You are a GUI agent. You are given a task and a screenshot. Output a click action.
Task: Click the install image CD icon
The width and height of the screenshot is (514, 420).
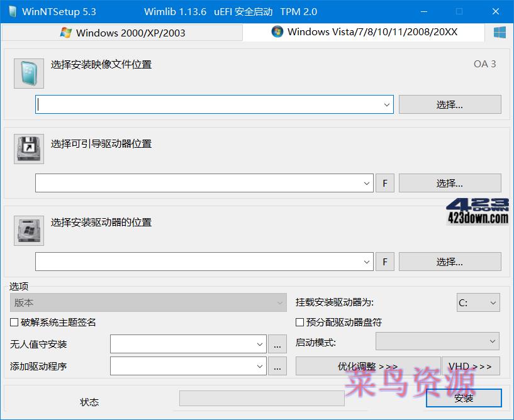[x=28, y=73]
